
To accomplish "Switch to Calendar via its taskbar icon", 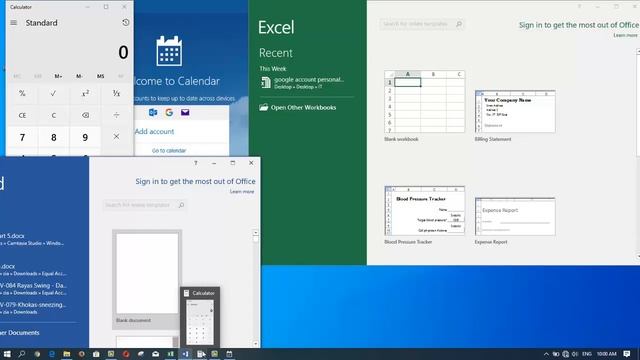I will 229,354.
